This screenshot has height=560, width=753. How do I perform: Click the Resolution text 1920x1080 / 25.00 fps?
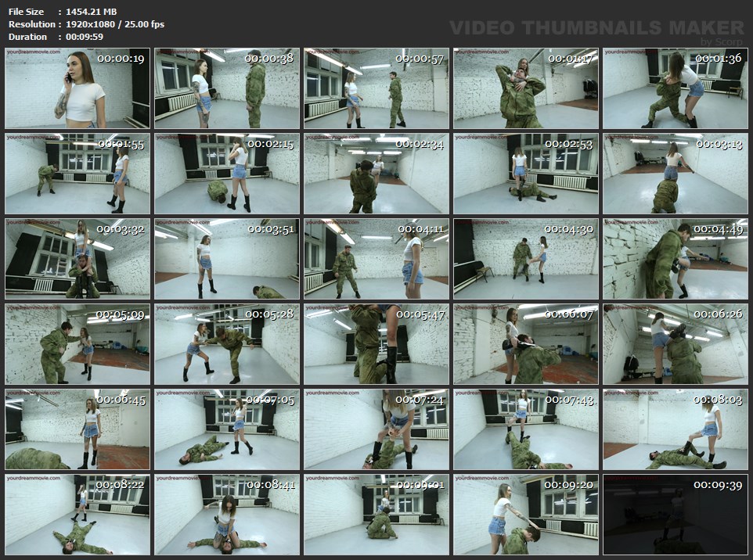pyautogui.click(x=115, y=24)
